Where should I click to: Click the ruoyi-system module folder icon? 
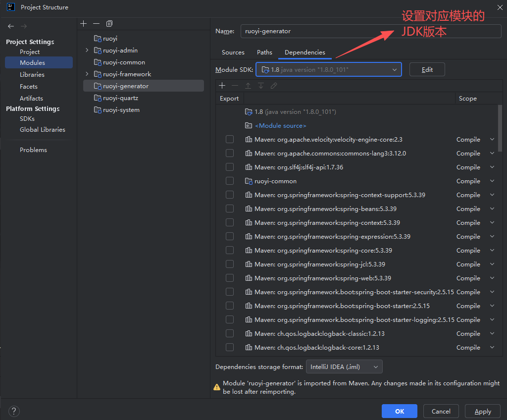click(x=98, y=110)
